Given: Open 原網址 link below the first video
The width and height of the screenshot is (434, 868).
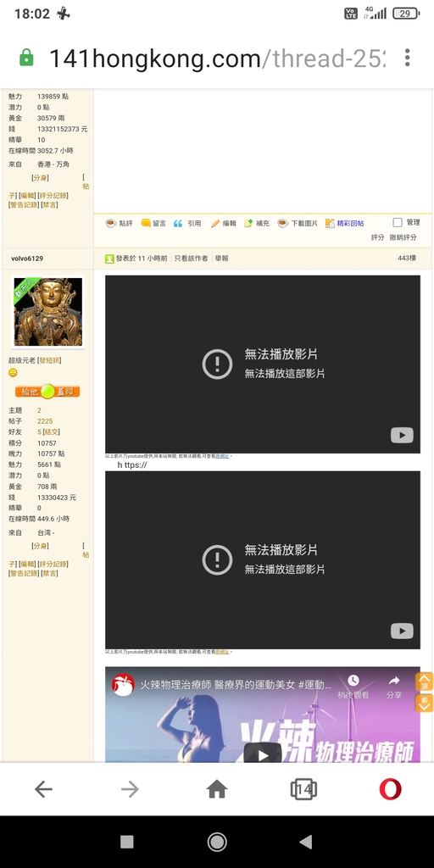Looking at the screenshot, I should [x=222, y=456].
